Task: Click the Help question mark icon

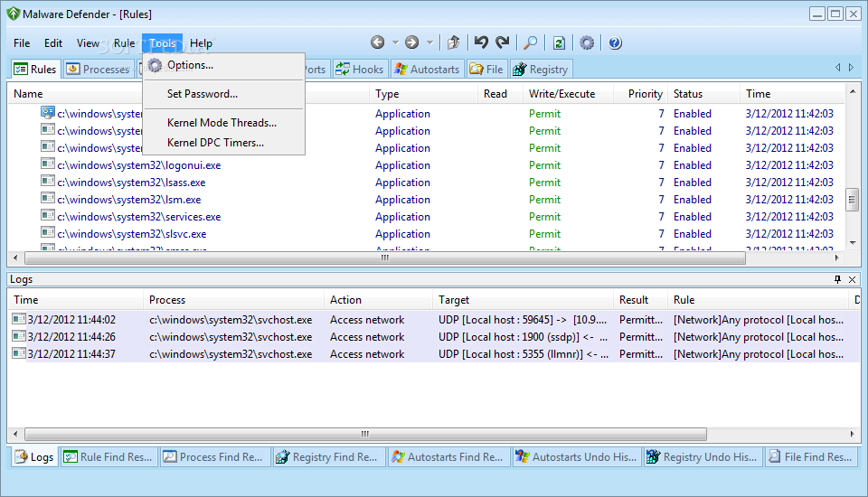Action: (x=615, y=42)
